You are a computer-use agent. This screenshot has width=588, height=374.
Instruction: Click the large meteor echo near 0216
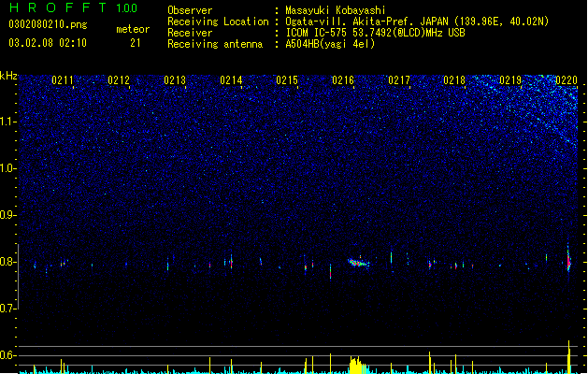coord(358,262)
